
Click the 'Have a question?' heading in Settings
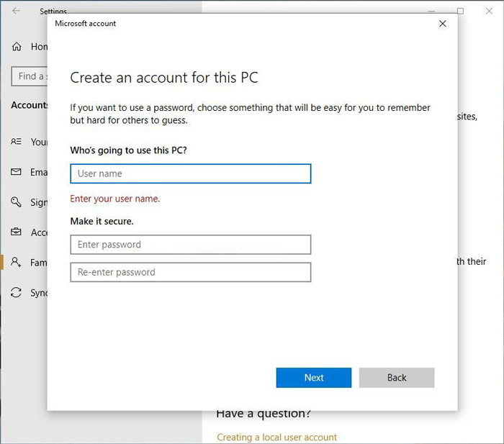[x=264, y=414]
